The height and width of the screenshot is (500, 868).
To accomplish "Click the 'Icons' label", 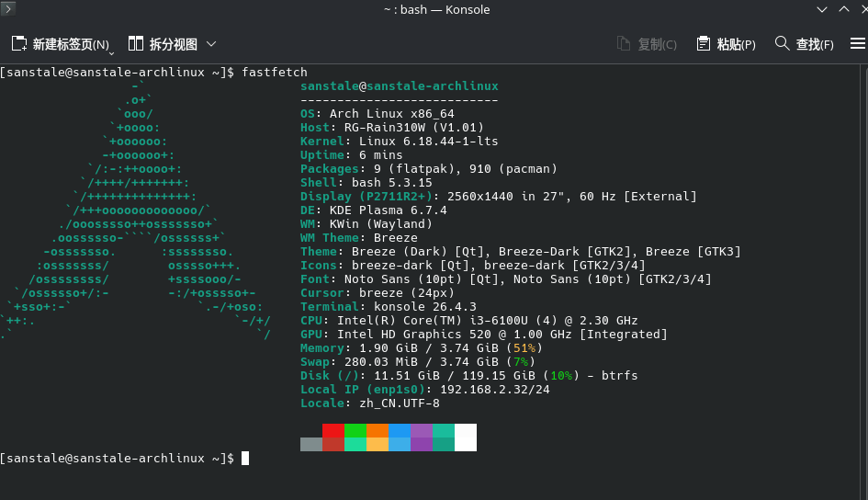I will tap(319, 266).
